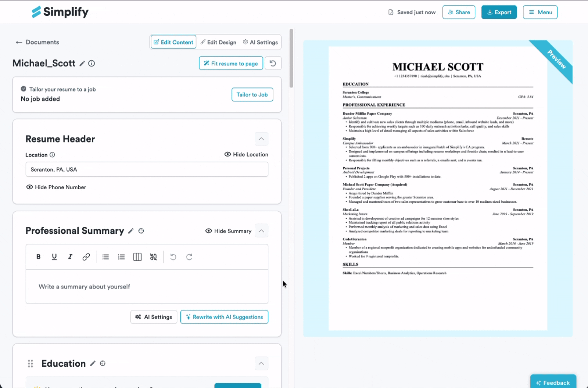Collapse the Professional Summary section

(x=261, y=231)
